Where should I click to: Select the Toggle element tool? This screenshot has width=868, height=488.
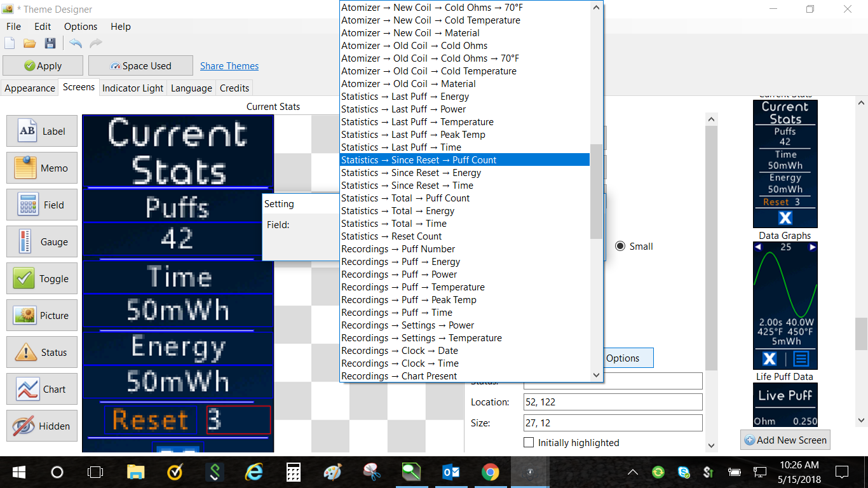pyautogui.click(x=42, y=279)
